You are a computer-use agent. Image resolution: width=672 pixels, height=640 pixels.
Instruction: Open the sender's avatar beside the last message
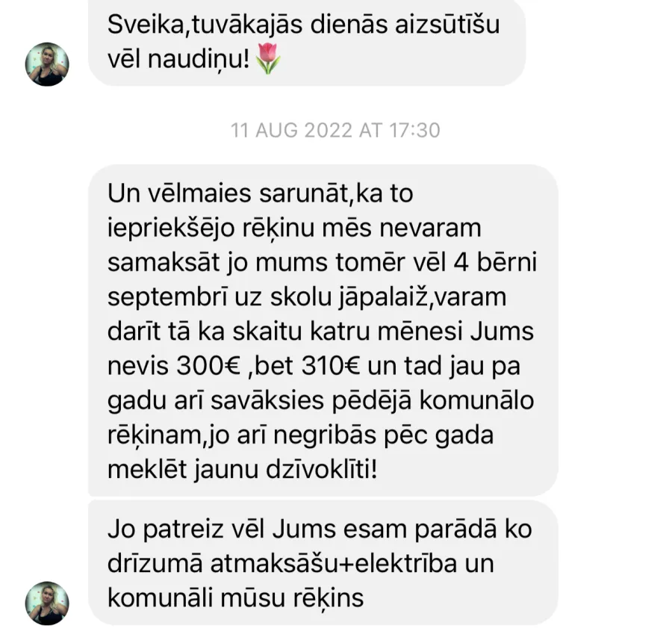coord(47,603)
